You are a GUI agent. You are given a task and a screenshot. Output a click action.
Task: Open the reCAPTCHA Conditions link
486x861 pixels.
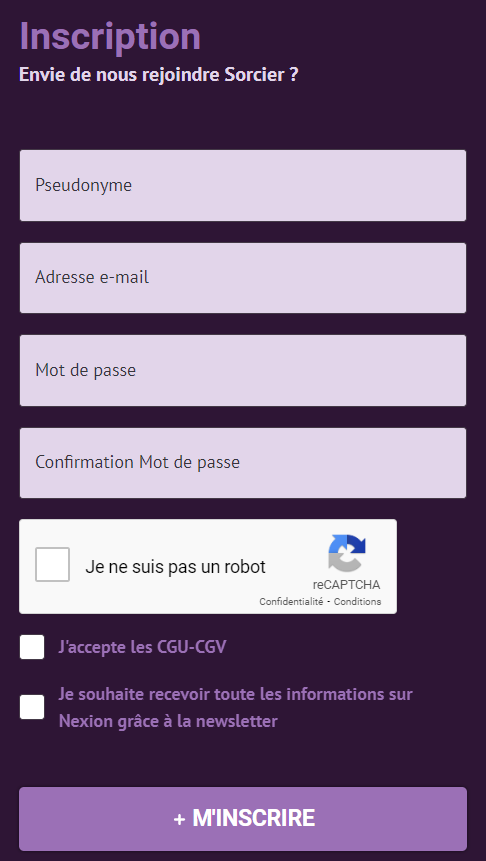[357, 602]
